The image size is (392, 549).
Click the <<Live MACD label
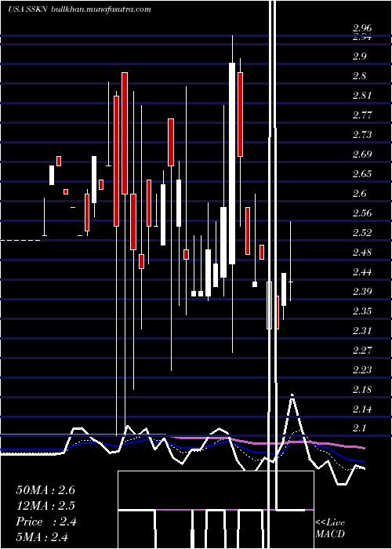tap(330, 528)
